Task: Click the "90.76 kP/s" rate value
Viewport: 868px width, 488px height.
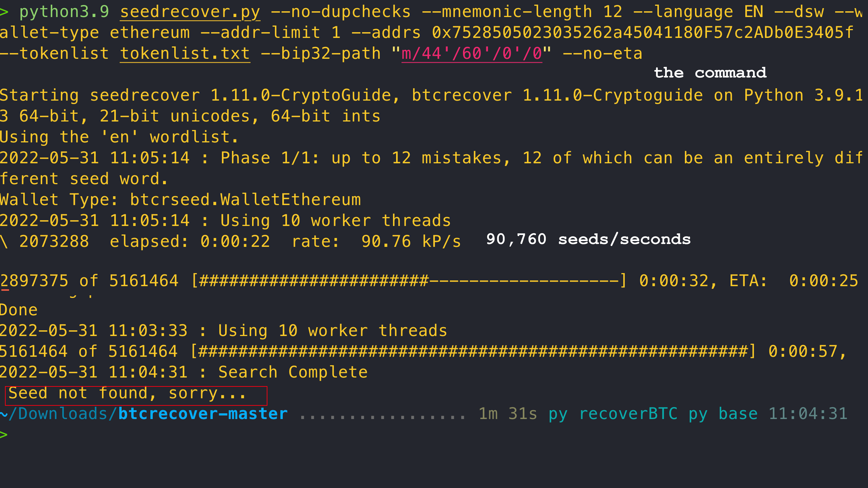Action: tap(411, 242)
